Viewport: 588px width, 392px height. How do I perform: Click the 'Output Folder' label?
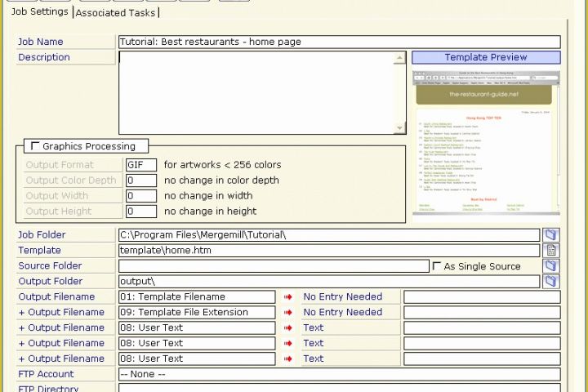click(51, 281)
